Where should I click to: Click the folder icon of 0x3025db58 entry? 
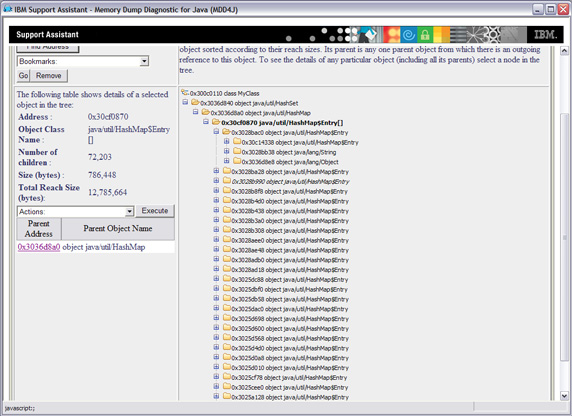(x=227, y=299)
